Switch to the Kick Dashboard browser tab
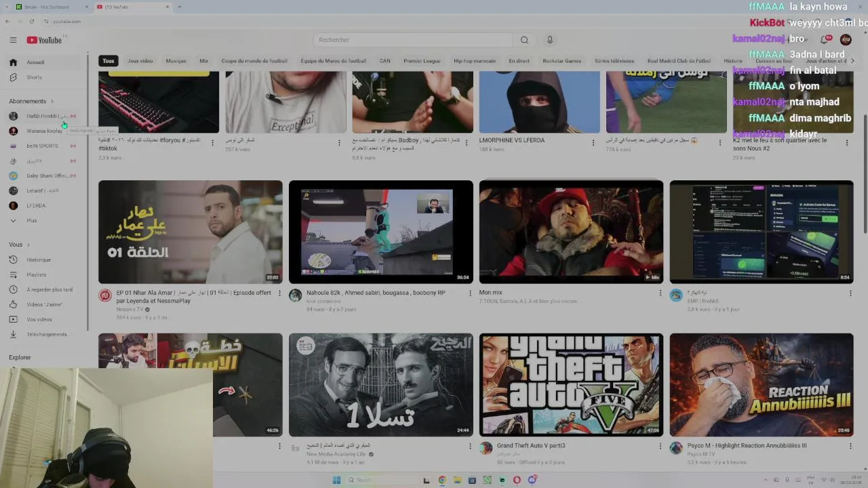This screenshot has height=488, width=868. (x=52, y=7)
